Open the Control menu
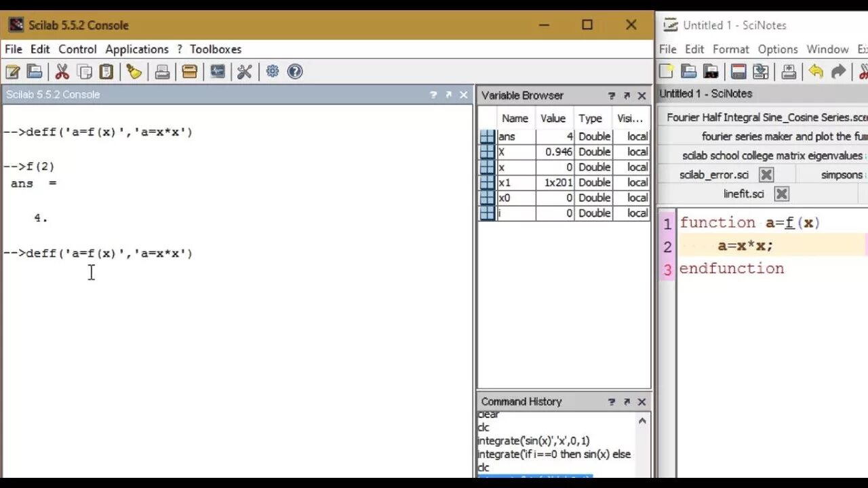 (x=77, y=49)
